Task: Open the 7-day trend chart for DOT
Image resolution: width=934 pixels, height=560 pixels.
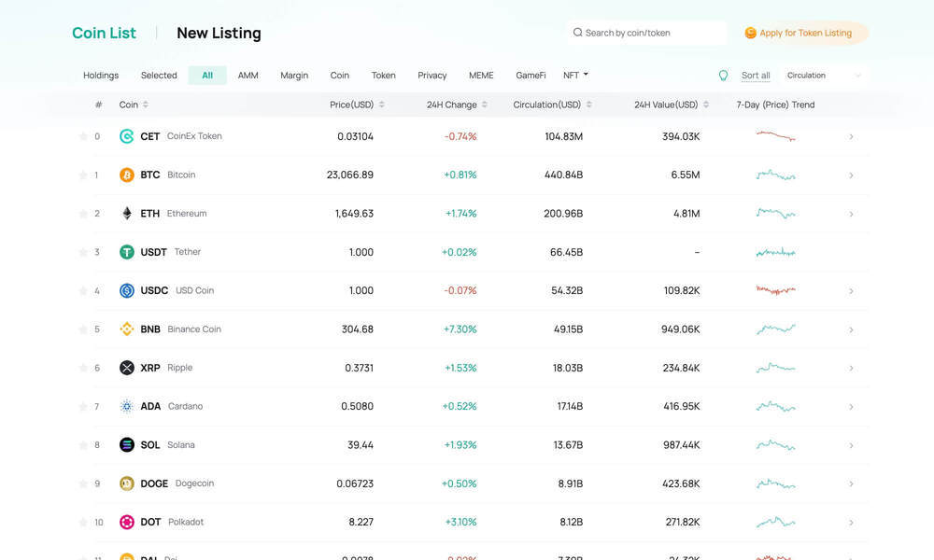Action: (775, 522)
